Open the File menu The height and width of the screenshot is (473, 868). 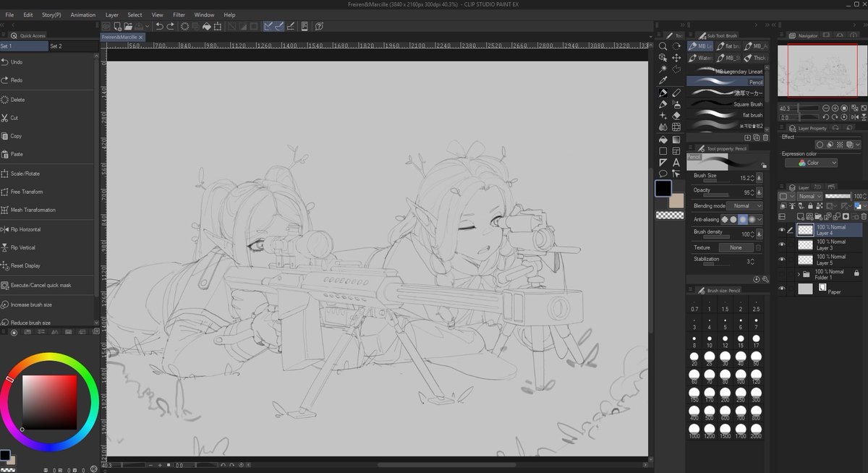click(x=9, y=14)
